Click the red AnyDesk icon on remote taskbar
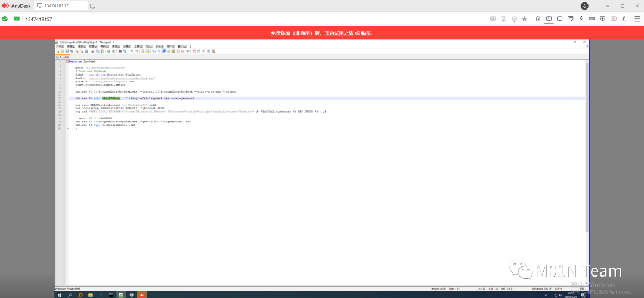The image size is (644, 298). (142, 294)
